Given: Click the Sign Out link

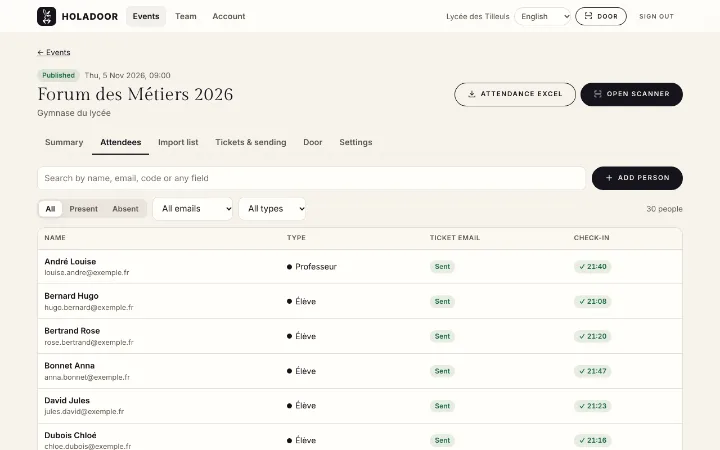Looking at the screenshot, I should [x=657, y=17].
